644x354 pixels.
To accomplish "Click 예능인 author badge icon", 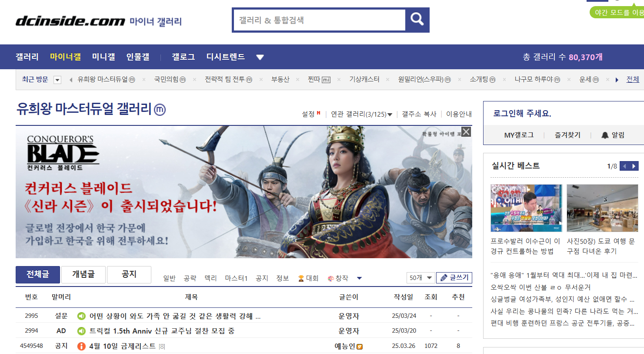I will [360, 347].
